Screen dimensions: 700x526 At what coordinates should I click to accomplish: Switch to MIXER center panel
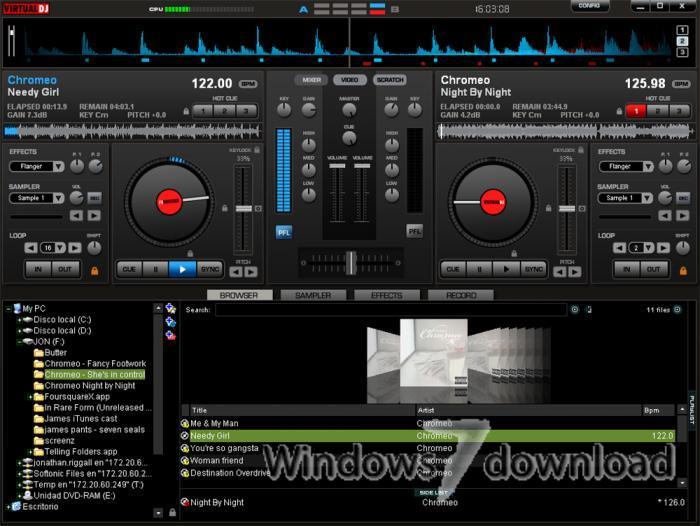click(311, 80)
